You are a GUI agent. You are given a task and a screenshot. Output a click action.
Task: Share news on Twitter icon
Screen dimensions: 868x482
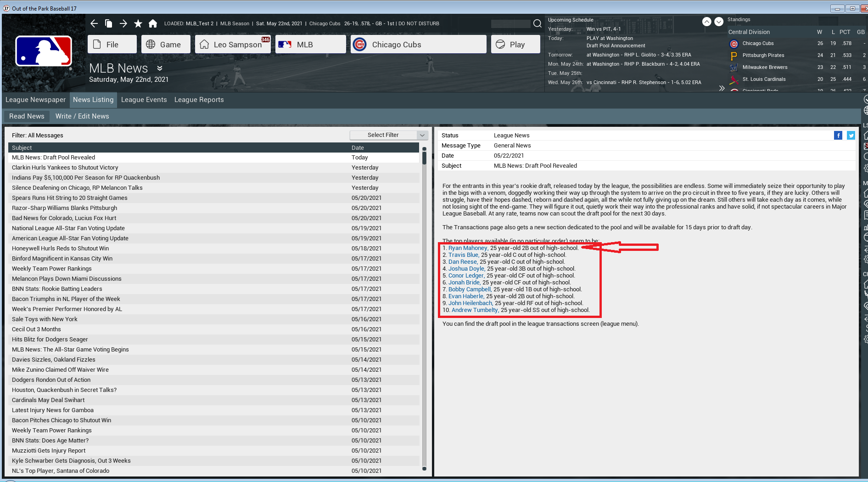coord(851,135)
